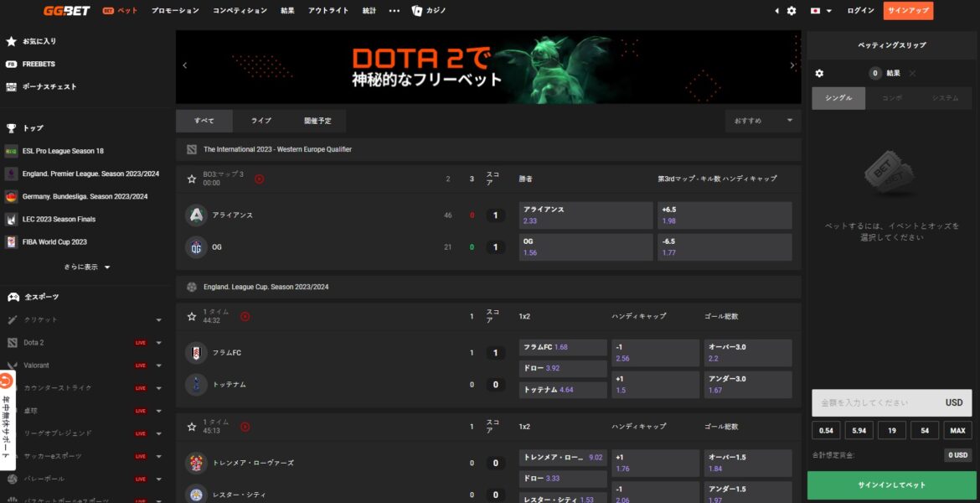The height and width of the screenshot is (503, 980).
Task: Open the orange support widget icon
Action: tap(6, 381)
